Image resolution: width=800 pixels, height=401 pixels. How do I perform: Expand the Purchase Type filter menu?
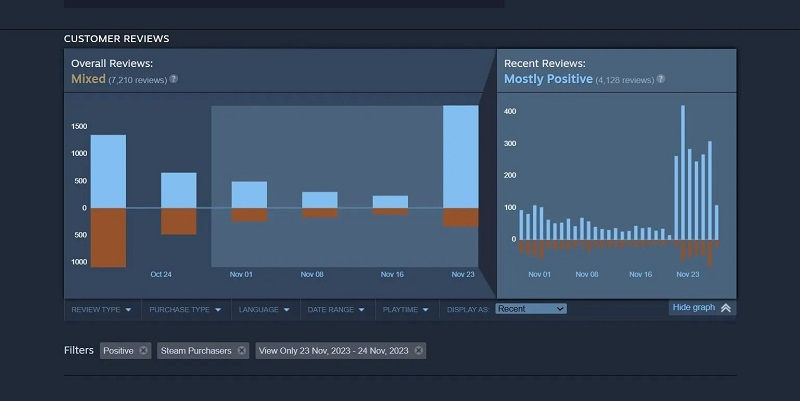[185, 310]
